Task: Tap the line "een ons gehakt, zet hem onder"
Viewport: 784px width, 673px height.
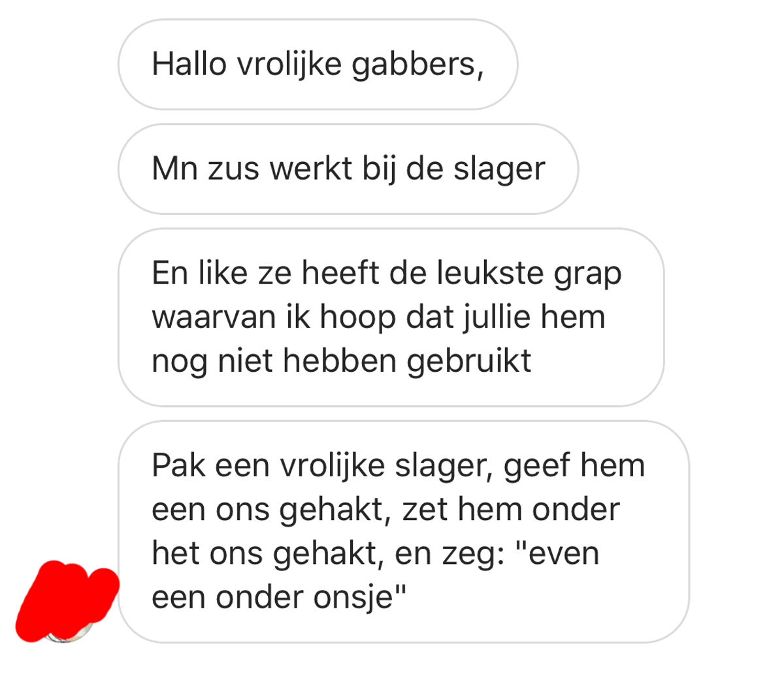Action: tap(385, 509)
